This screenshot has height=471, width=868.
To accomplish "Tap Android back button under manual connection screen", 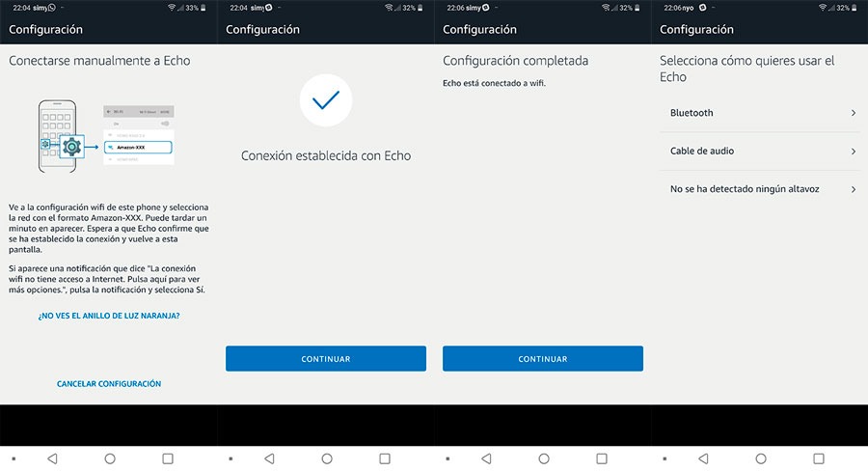I will click(x=52, y=457).
